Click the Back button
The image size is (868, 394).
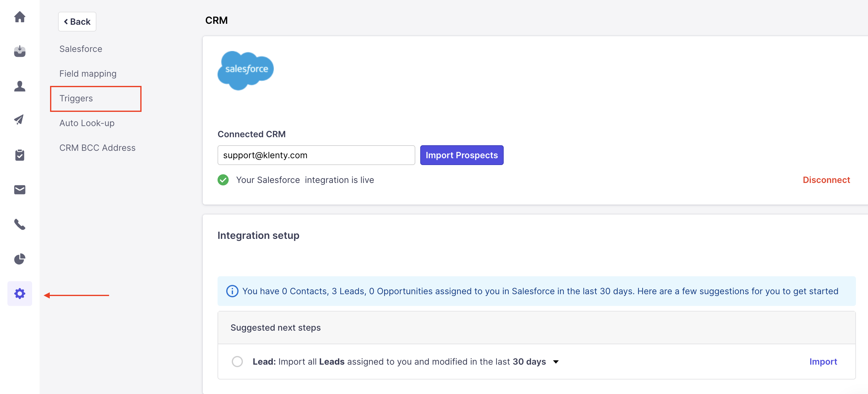tap(77, 22)
